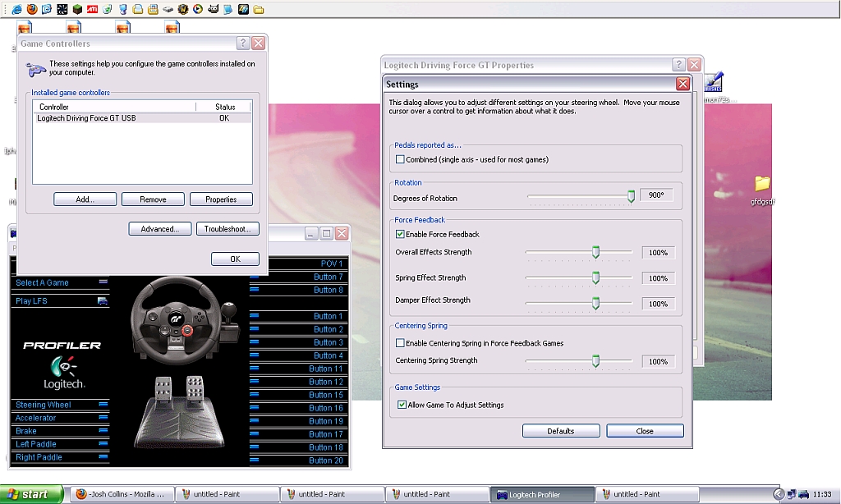
Task: Open Brake assignment in Profiler
Action: pyautogui.click(x=60, y=431)
